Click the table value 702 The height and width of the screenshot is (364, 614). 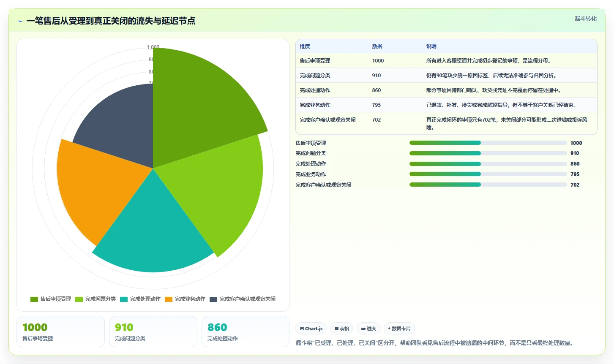(376, 120)
